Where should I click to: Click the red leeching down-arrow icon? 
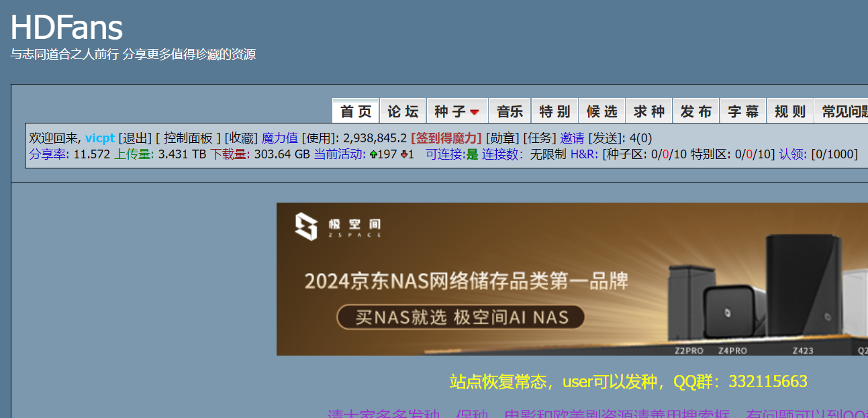(405, 155)
